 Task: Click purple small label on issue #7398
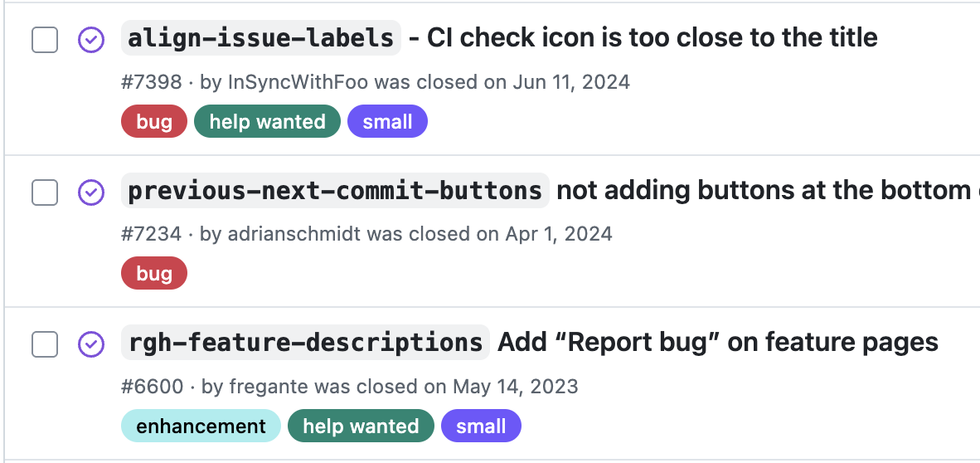pyautogui.click(x=387, y=122)
